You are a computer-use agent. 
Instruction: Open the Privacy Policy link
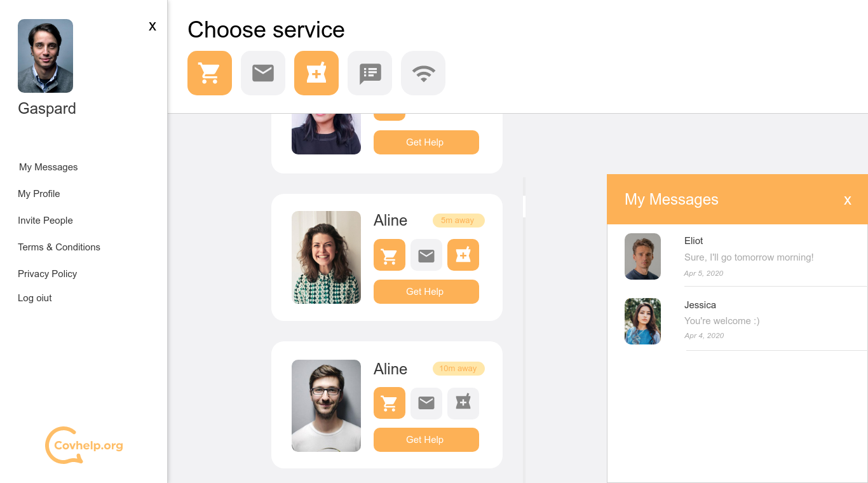click(47, 274)
